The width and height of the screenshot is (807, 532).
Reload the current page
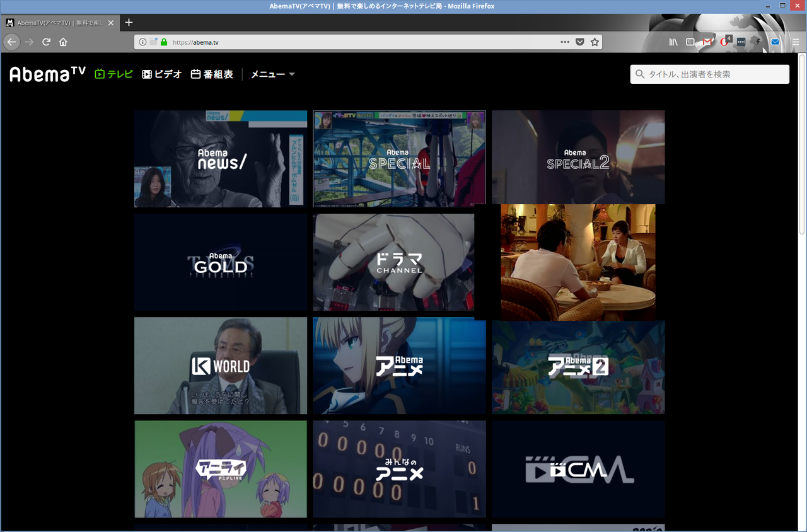pyautogui.click(x=46, y=42)
